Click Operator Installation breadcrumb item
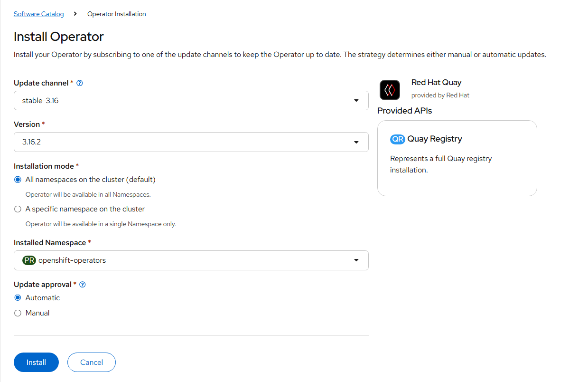 (117, 14)
